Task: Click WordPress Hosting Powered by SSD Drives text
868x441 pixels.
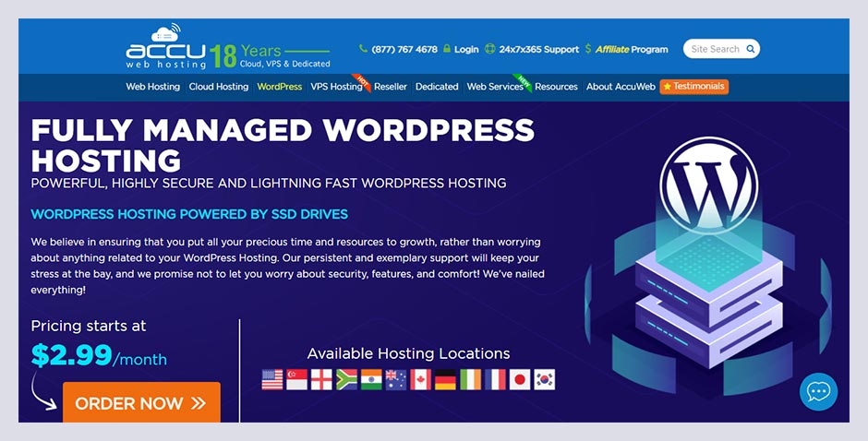Action: [189, 214]
